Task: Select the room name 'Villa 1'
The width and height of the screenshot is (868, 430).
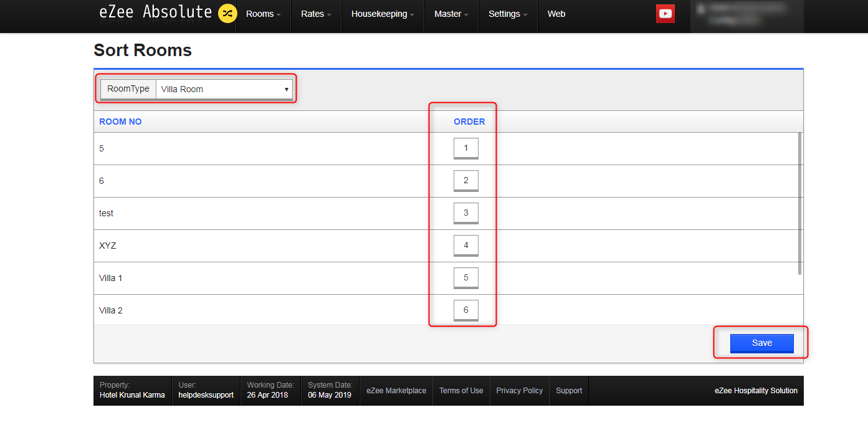Action: point(111,278)
